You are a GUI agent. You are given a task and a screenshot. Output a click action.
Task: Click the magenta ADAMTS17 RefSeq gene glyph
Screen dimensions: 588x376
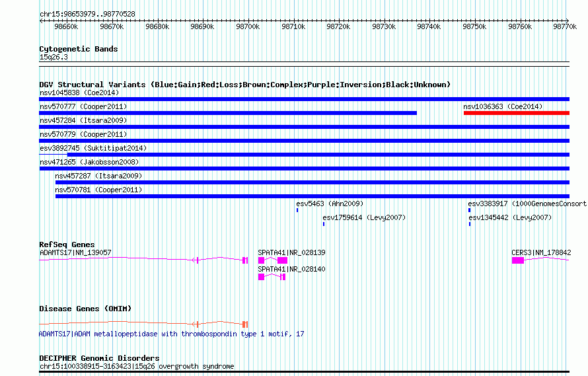[x=143, y=259]
